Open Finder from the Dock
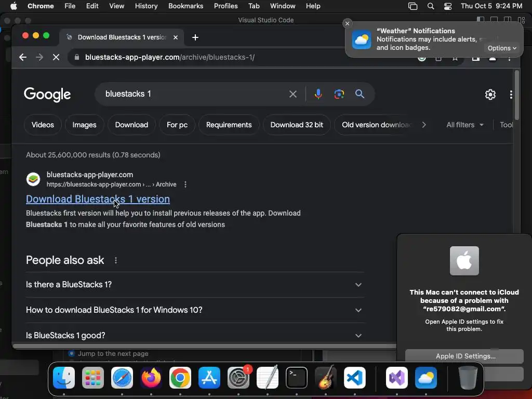 [x=64, y=378]
